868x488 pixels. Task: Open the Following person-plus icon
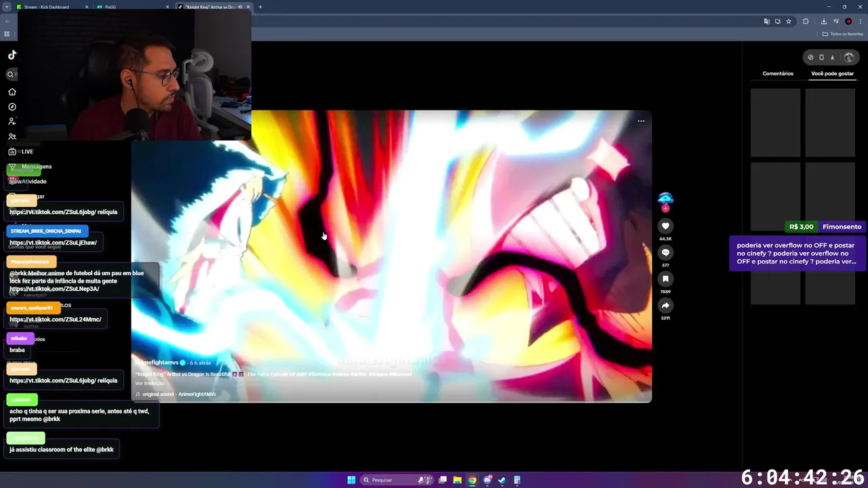point(12,121)
